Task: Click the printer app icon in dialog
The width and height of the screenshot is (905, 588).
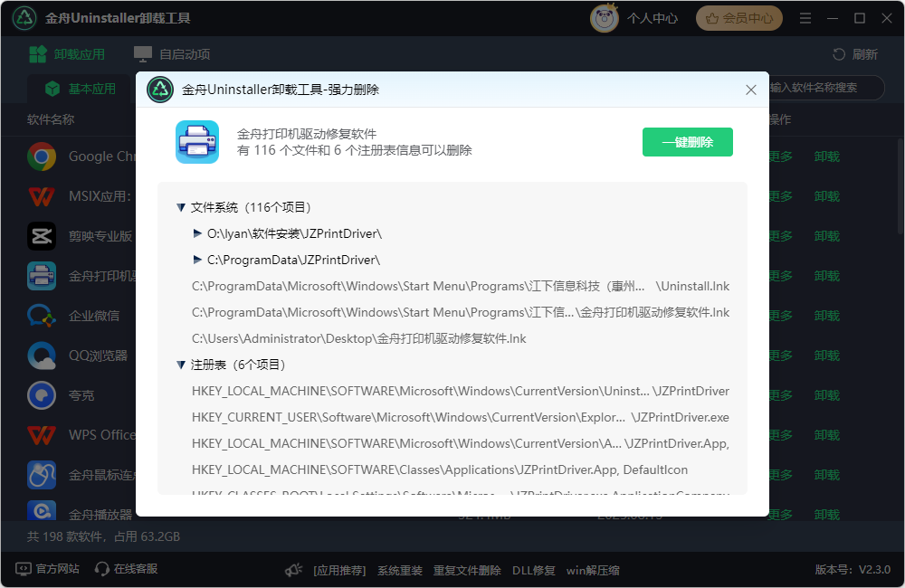Action: coord(197,142)
